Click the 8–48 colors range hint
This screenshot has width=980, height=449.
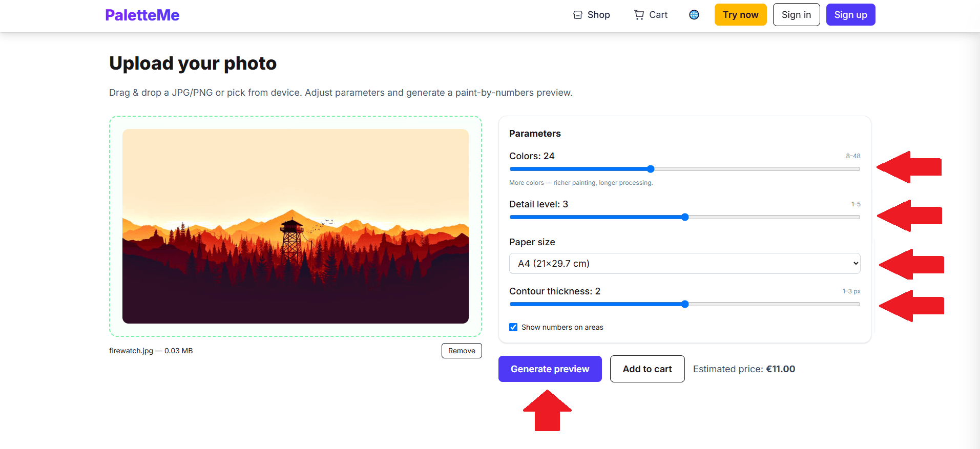point(853,156)
